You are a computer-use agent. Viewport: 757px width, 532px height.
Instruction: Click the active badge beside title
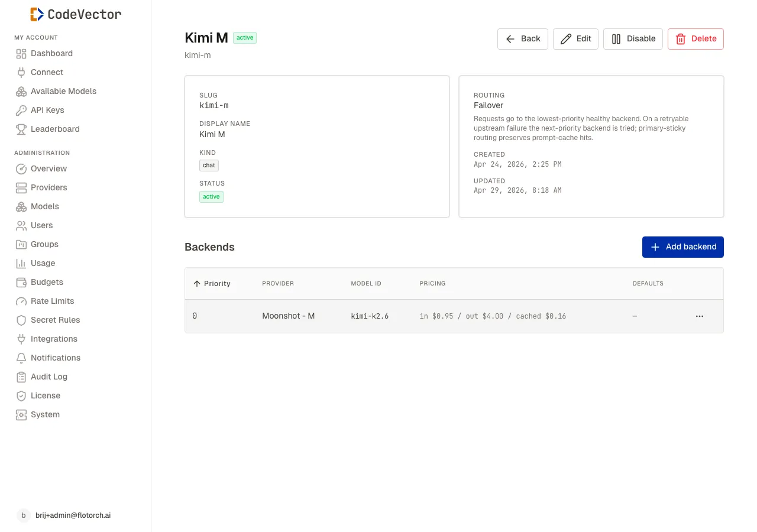tap(245, 38)
